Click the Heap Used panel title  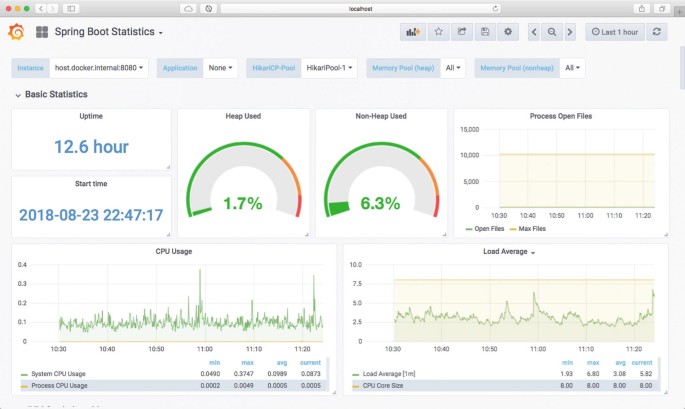243,116
